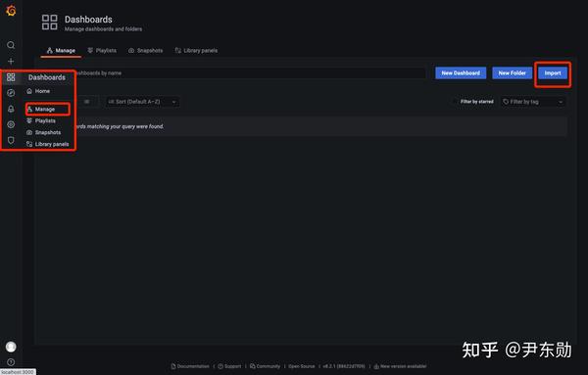Switch to the Snapshots tab
The height and width of the screenshot is (375, 588).
[145, 50]
